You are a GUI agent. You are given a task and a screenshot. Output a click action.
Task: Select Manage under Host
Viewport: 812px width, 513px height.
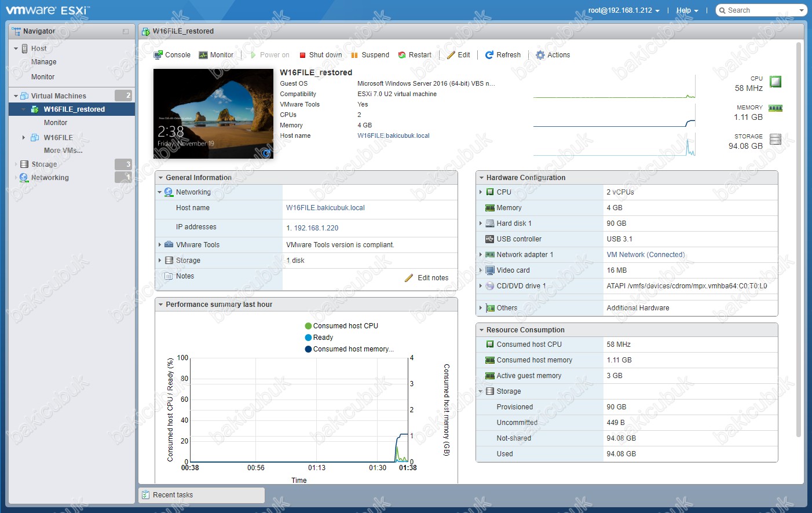(x=44, y=62)
